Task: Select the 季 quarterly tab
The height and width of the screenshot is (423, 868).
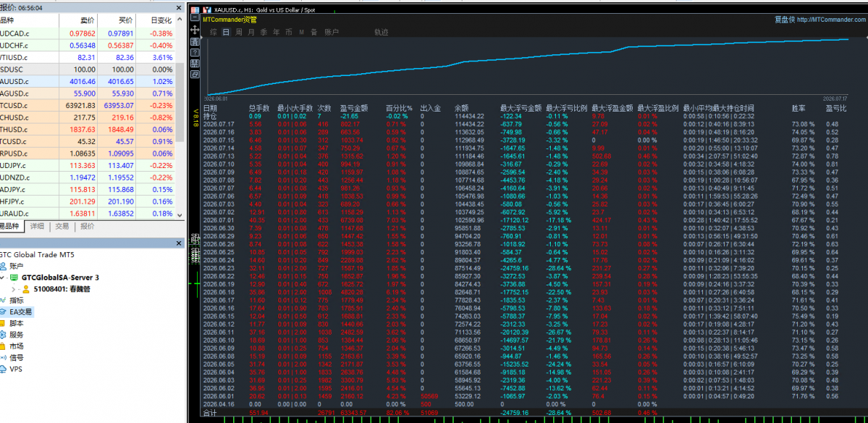Action: point(264,32)
